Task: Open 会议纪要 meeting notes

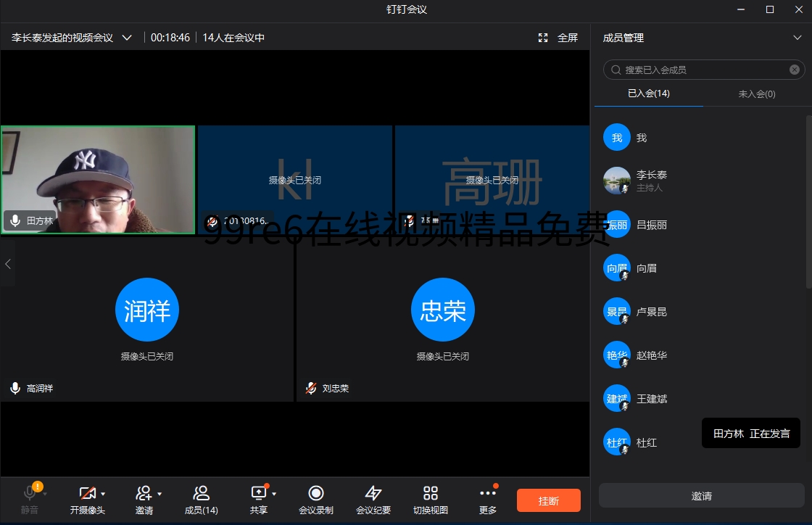Action: click(373, 500)
